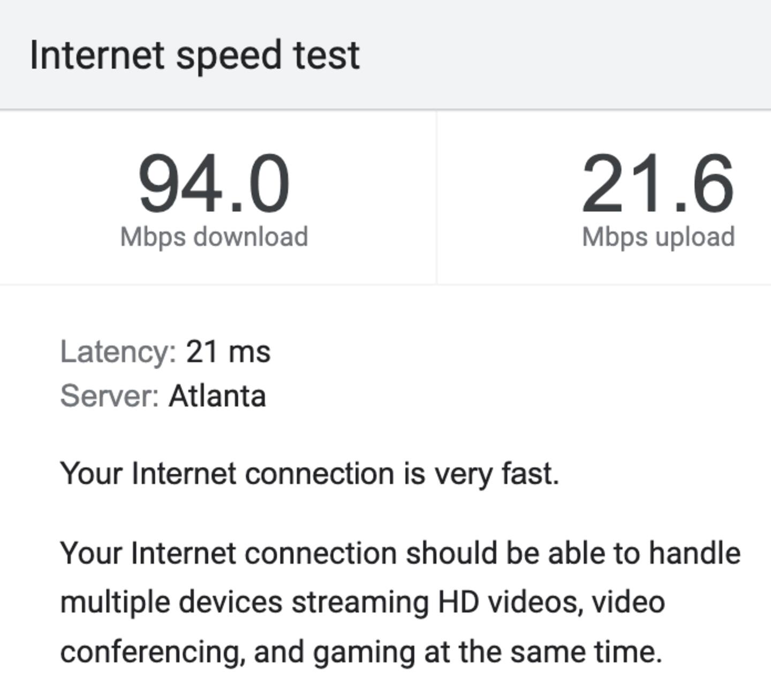Click the word Your starting the last paragraph
Image resolution: width=771 pixels, height=700 pixels.
click(x=91, y=553)
